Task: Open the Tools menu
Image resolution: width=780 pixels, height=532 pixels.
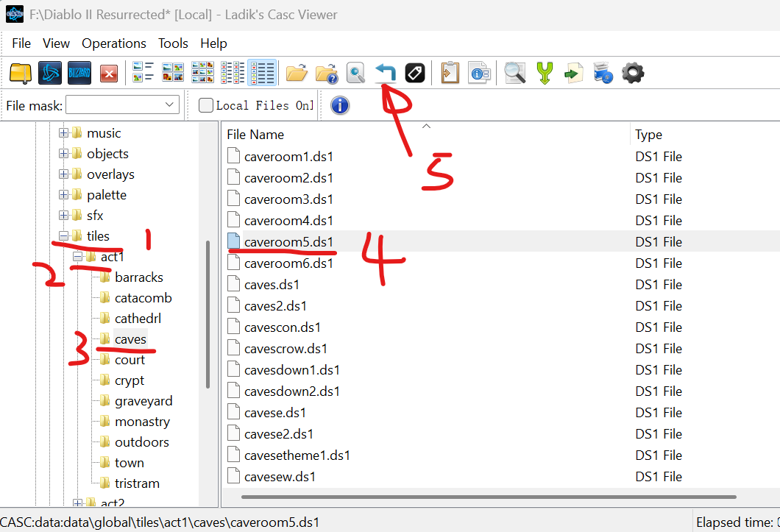Action: point(173,43)
